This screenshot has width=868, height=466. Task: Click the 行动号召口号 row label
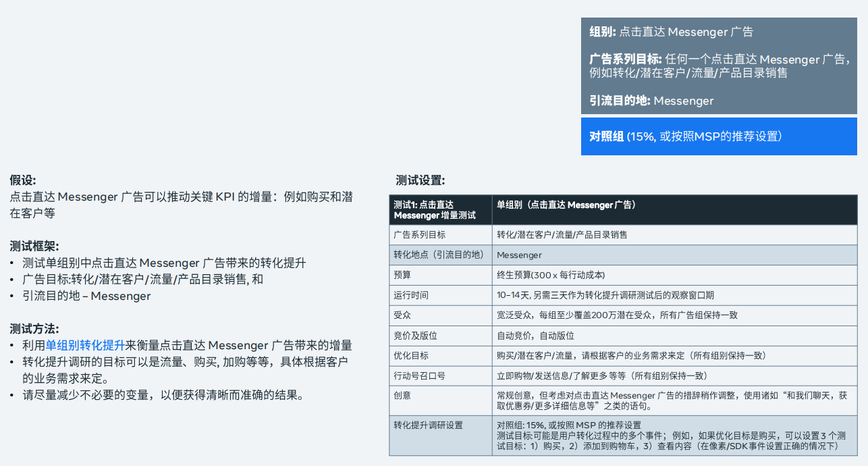(x=441, y=376)
